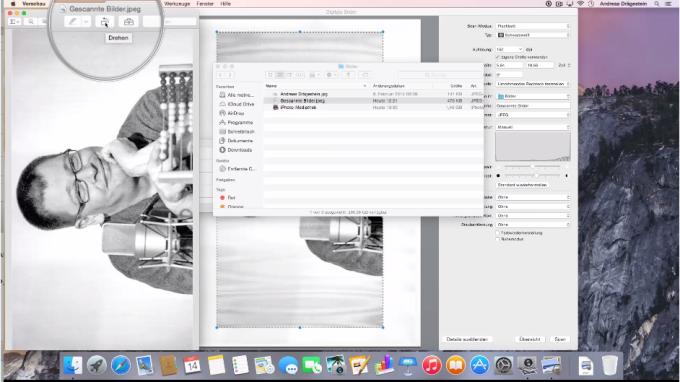Open the Vorschau application menu

(x=34, y=3)
